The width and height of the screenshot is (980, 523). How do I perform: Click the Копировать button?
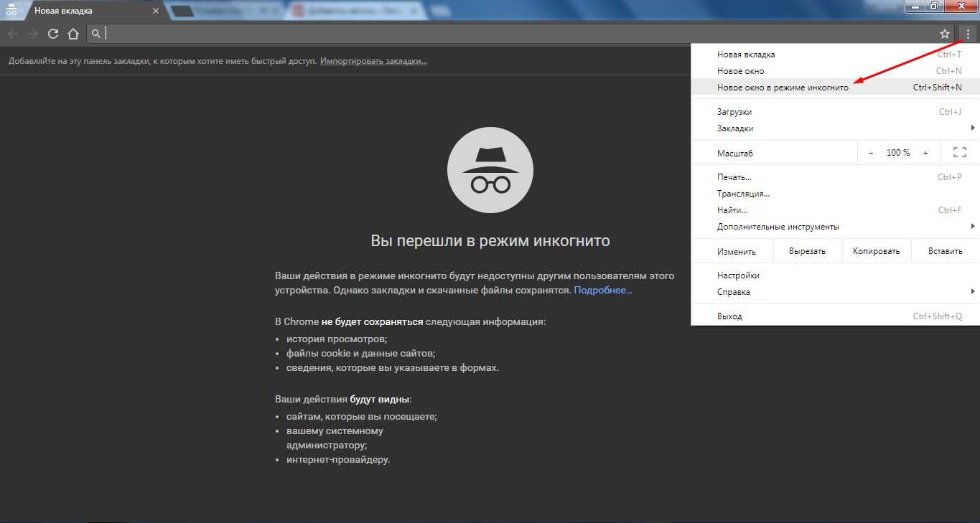876,251
